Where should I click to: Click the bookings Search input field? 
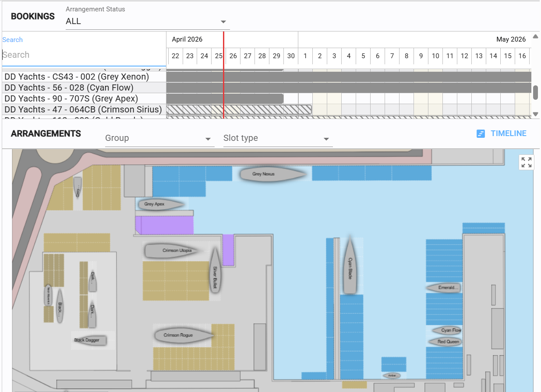pos(83,55)
